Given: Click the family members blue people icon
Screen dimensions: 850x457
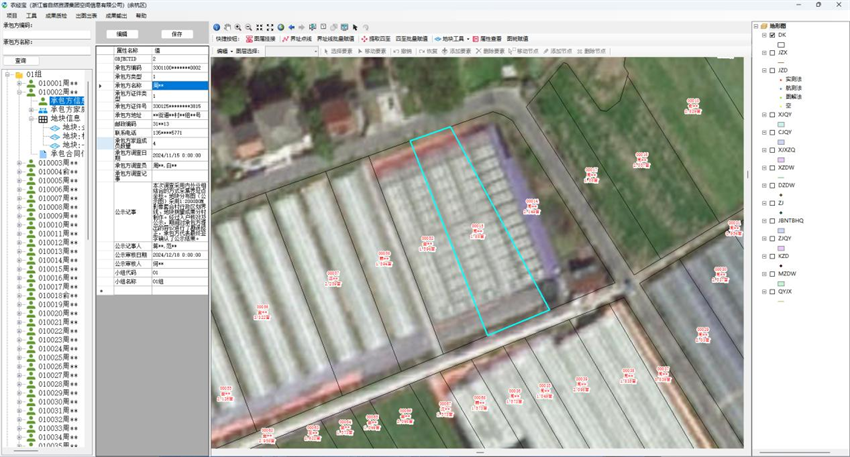Looking at the screenshot, I should click(x=43, y=110).
